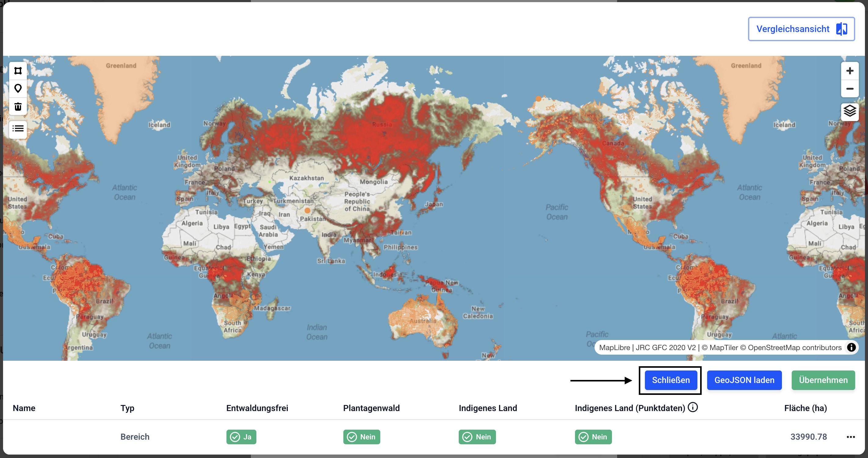The image size is (868, 458).
Task: Click Nein badge under Indigenes Land
Action: 477,437
